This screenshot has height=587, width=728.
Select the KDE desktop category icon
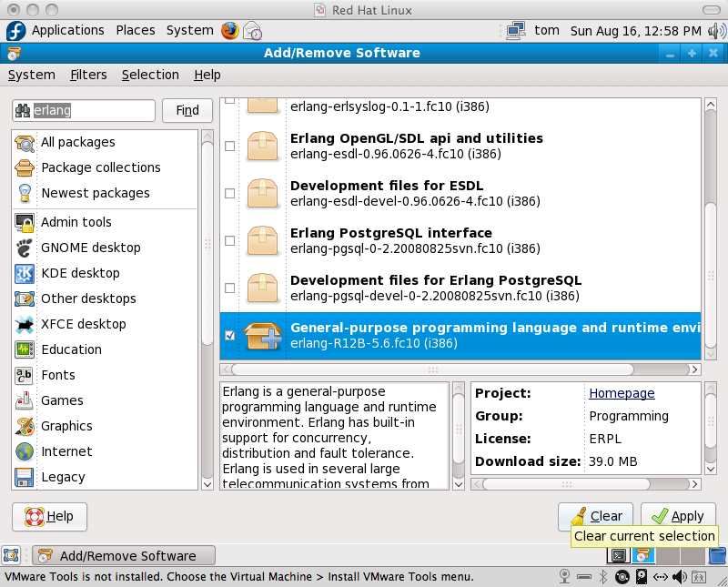(x=25, y=273)
